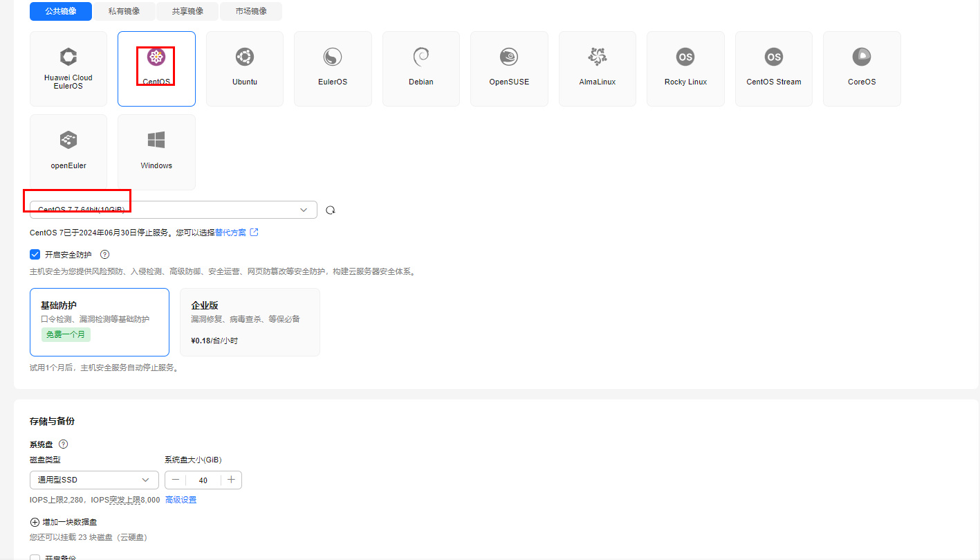
Task: Click the 免费一个月 tag
Action: [x=66, y=334]
